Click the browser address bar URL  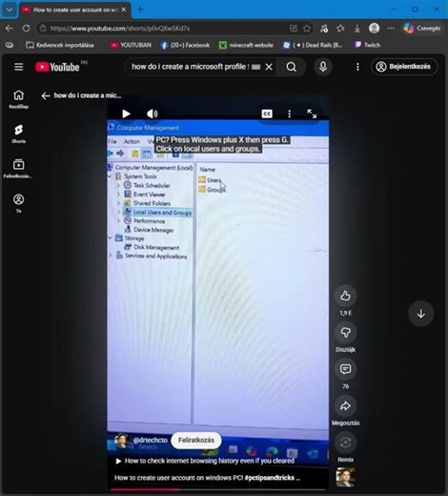pos(120,29)
